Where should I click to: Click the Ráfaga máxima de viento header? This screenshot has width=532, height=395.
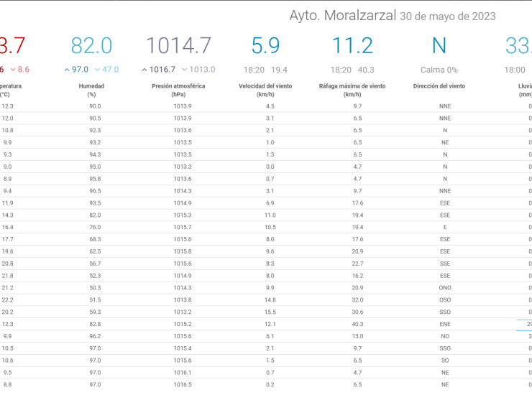[352, 90]
